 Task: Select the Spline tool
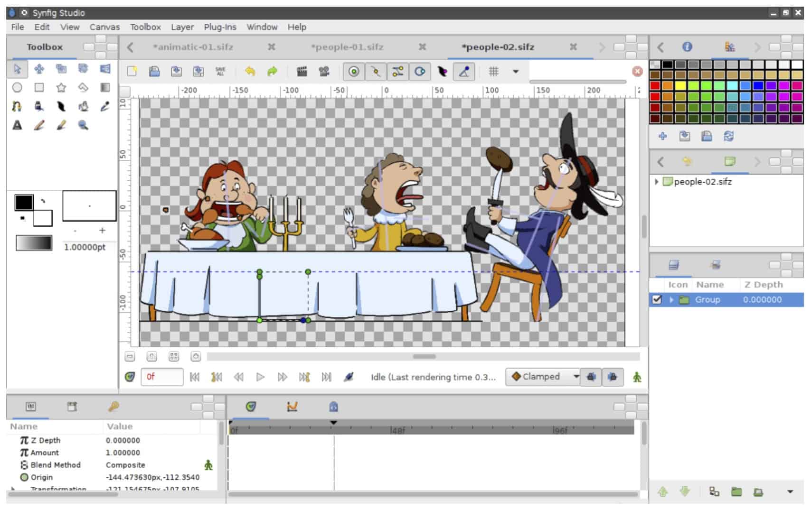tap(17, 106)
